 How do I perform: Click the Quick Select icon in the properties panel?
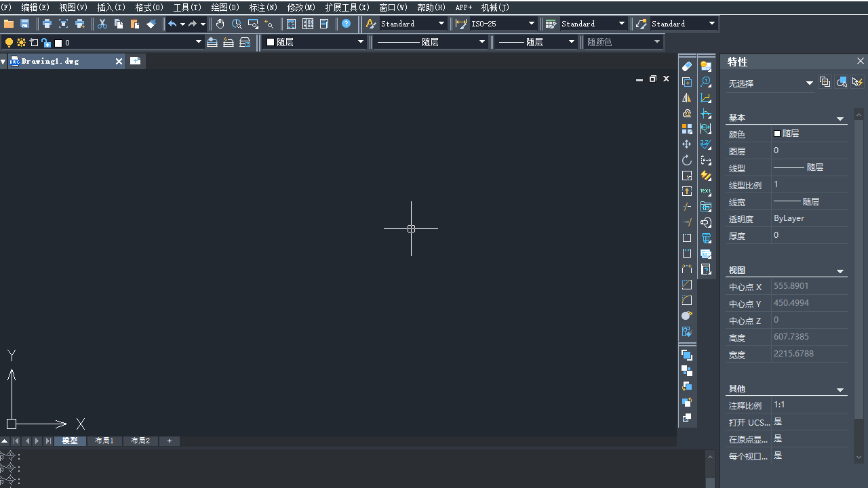pyautogui.click(x=857, y=82)
